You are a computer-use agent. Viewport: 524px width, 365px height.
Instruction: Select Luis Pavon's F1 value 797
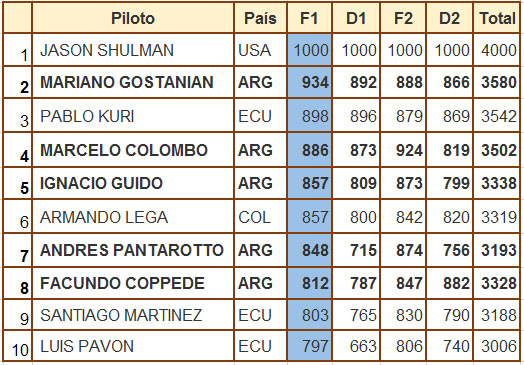pyautogui.click(x=309, y=346)
